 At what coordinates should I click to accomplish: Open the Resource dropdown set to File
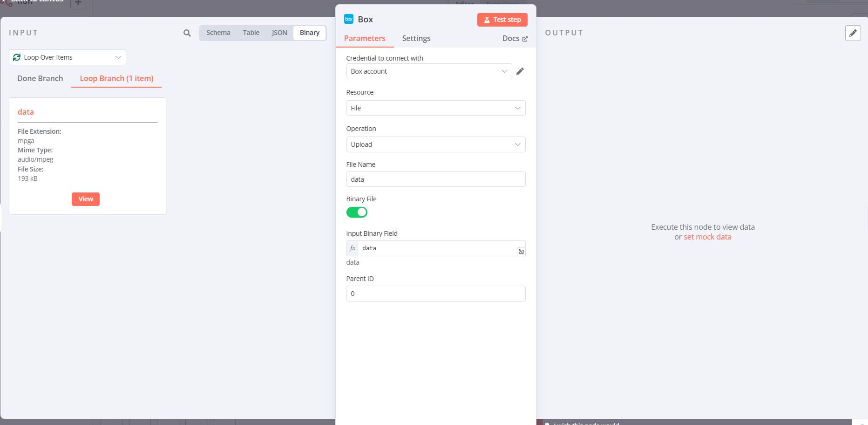[x=436, y=108]
